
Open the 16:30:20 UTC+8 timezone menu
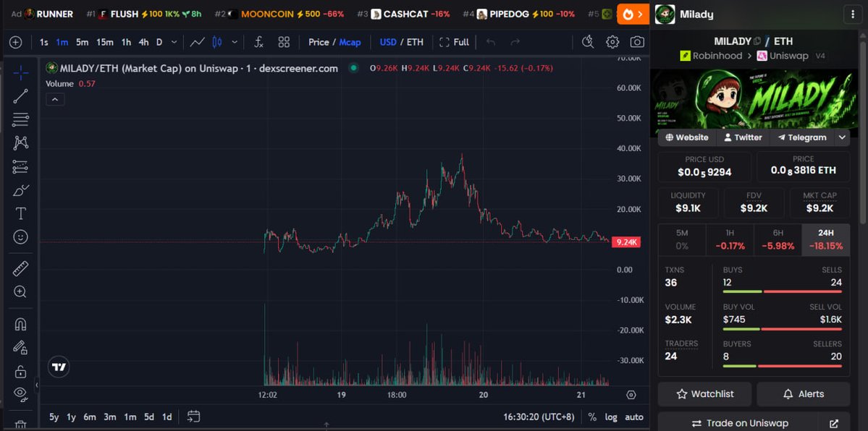pyautogui.click(x=539, y=417)
